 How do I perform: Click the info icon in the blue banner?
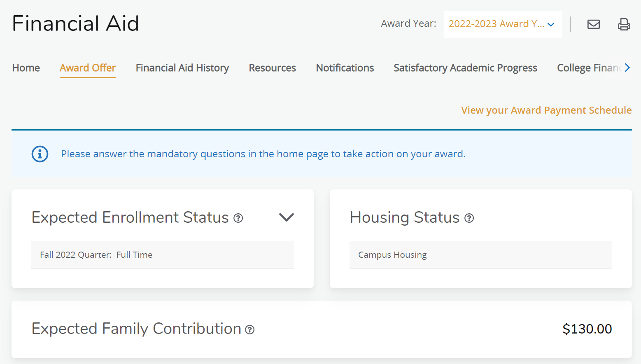coord(40,154)
